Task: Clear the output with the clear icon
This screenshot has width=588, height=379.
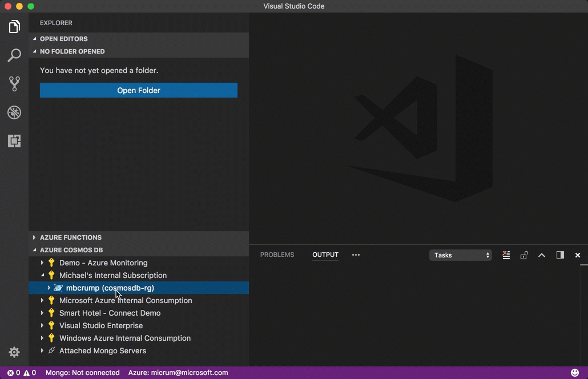Action: (506, 255)
